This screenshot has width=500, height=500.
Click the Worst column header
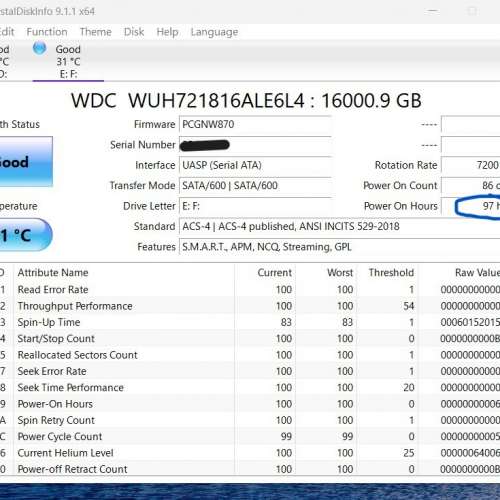(340, 273)
